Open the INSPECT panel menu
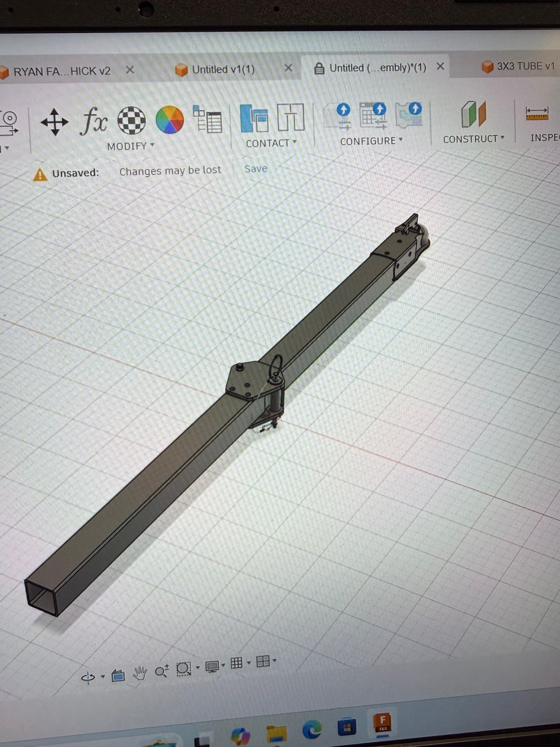The height and width of the screenshot is (747, 560). [545, 138]
